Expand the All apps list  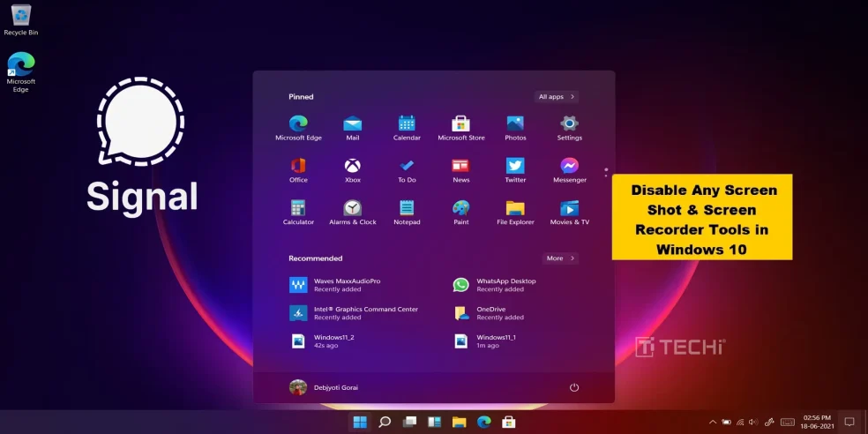pos(557,97)
